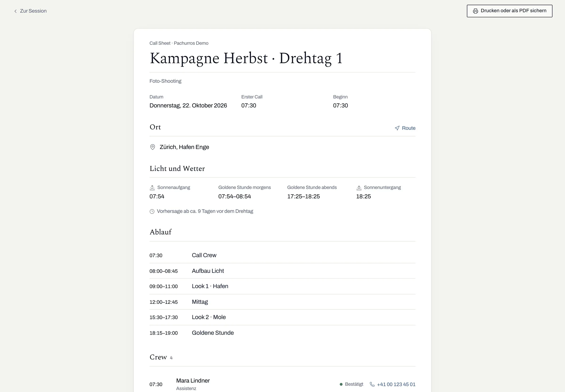Click the clock icon beside the Vorhersage note
Screen dimensions: 565x392
tap(152, 211)
